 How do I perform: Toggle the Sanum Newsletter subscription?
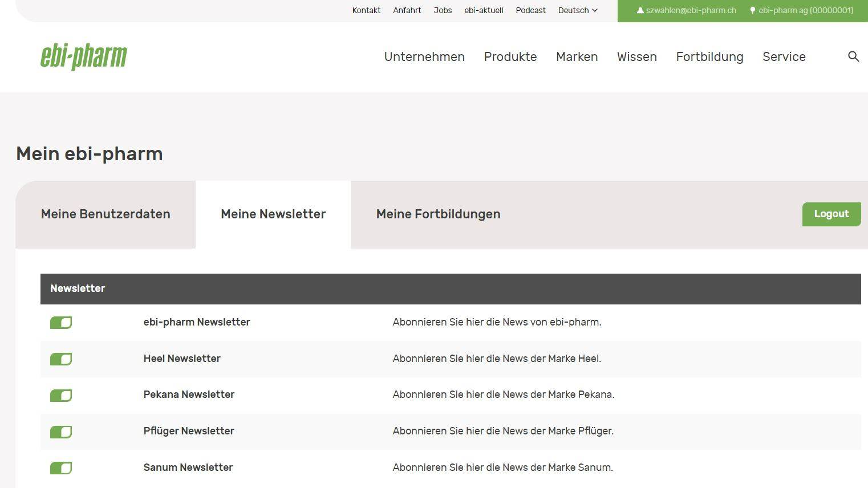coord(61,468)
